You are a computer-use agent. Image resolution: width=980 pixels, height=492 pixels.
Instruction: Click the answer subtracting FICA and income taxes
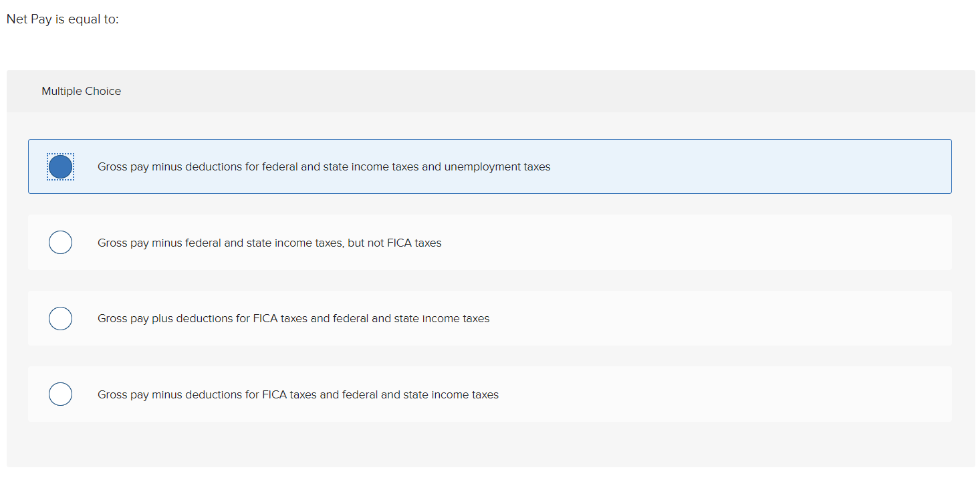[x=298, y=394]
